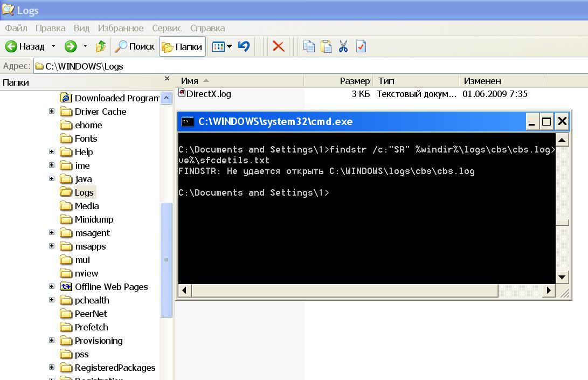Select the DirectX.log file
588x380 pixels.
(208, 94)
